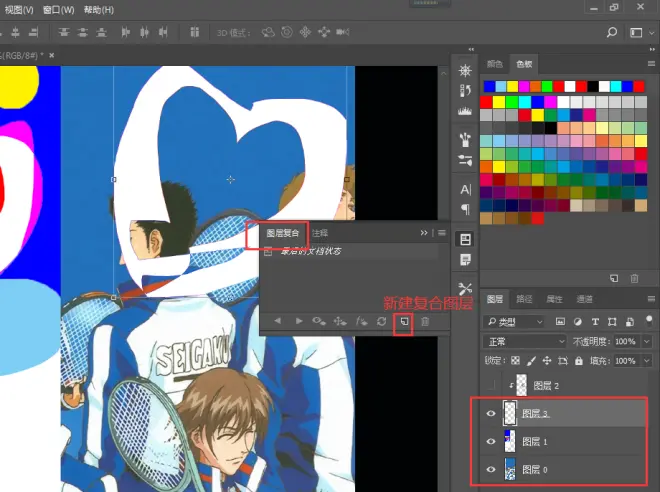Viewport: 660px width, 492px height.
Task: Open workspace switcher dropdown in options bar
Action: pyautogui.click(x=641, y=32)
